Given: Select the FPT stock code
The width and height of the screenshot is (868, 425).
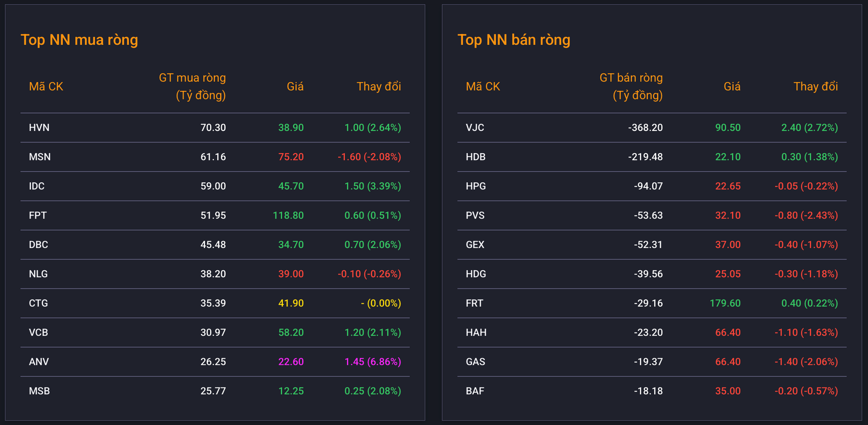Looking at the screenshot, I should pos(38,215).
